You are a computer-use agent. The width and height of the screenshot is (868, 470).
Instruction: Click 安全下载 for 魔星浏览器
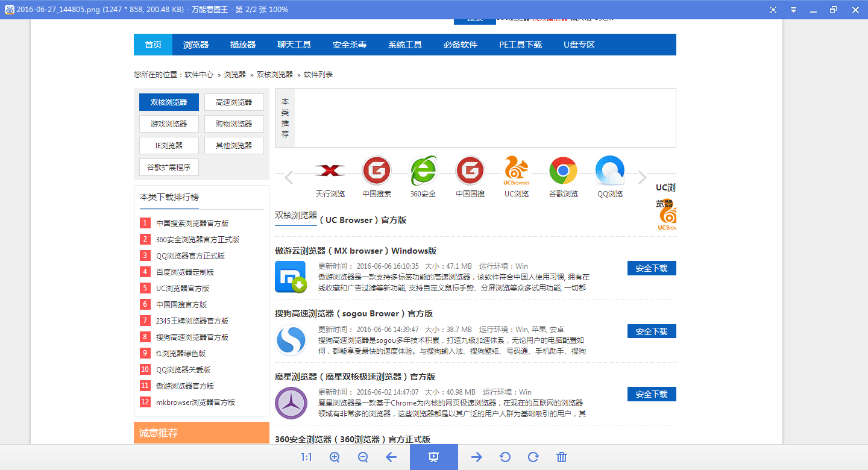(x=652, y=394)
